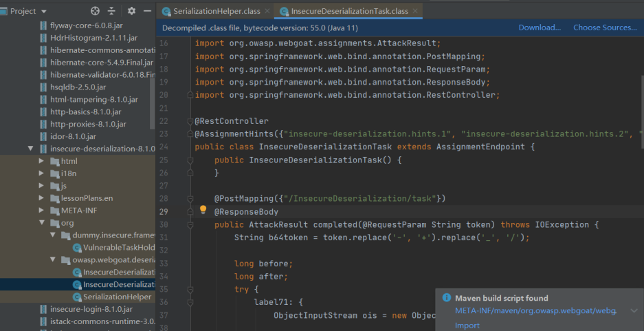
Task: Hide the Project tool window
Action: [147, 11]
